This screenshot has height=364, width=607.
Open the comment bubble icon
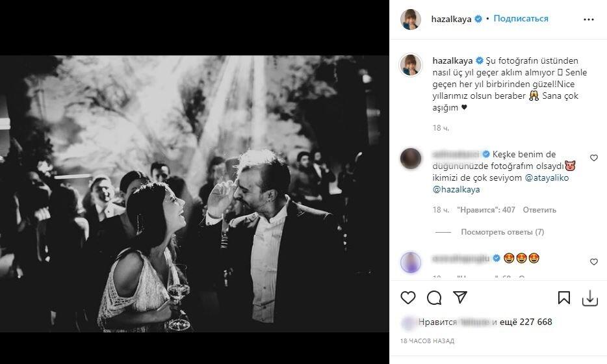[434, 298]
